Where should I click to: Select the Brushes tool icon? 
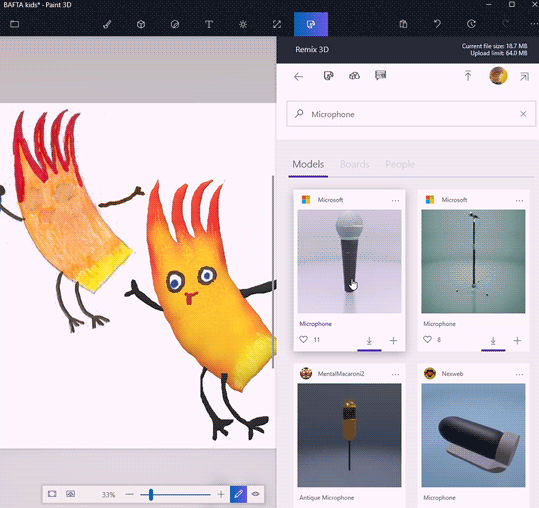click(107, 24)
